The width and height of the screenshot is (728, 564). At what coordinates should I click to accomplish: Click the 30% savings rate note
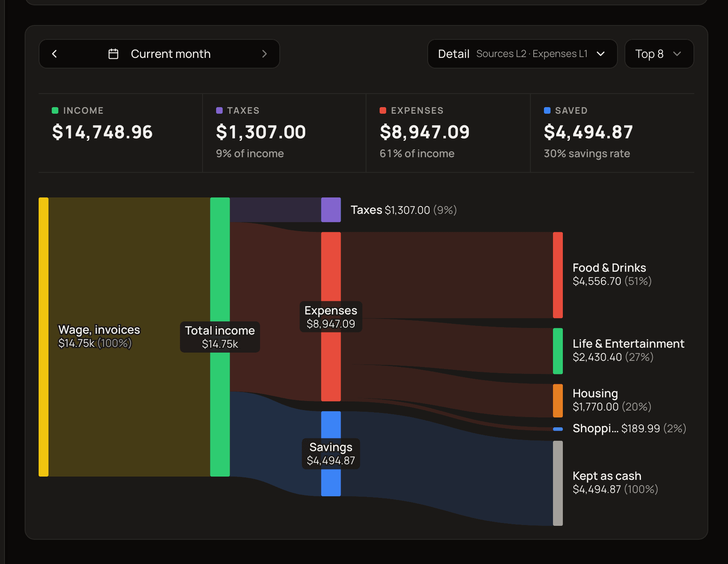pos(587,154)
